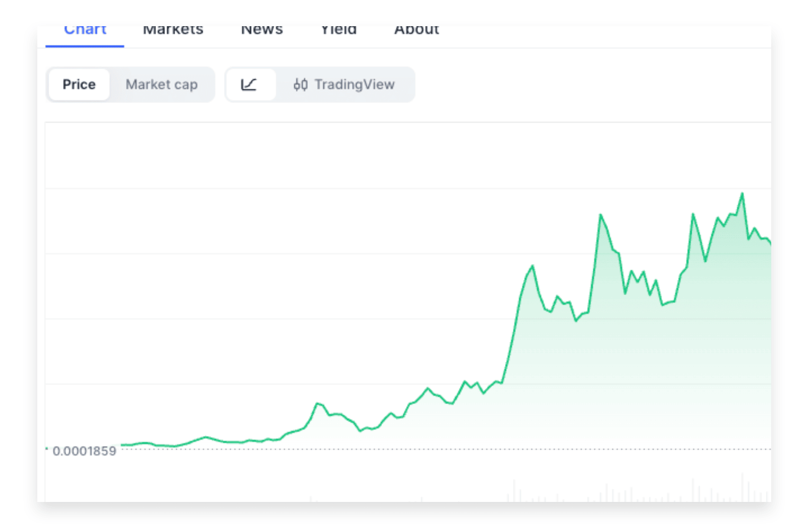Open the News tab
Image resolution: width=794 pixels, height=532 pixels.
coord(262,31)
